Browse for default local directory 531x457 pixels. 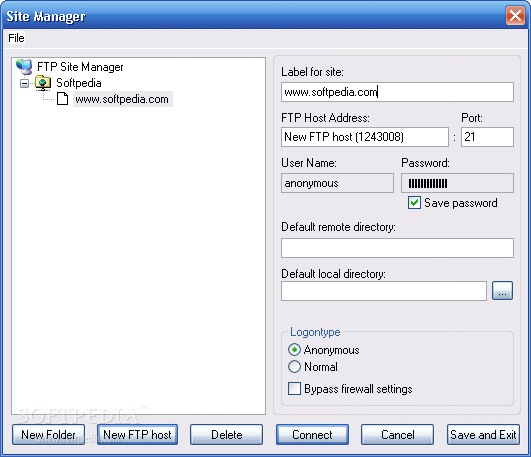[x=502, y=291]
